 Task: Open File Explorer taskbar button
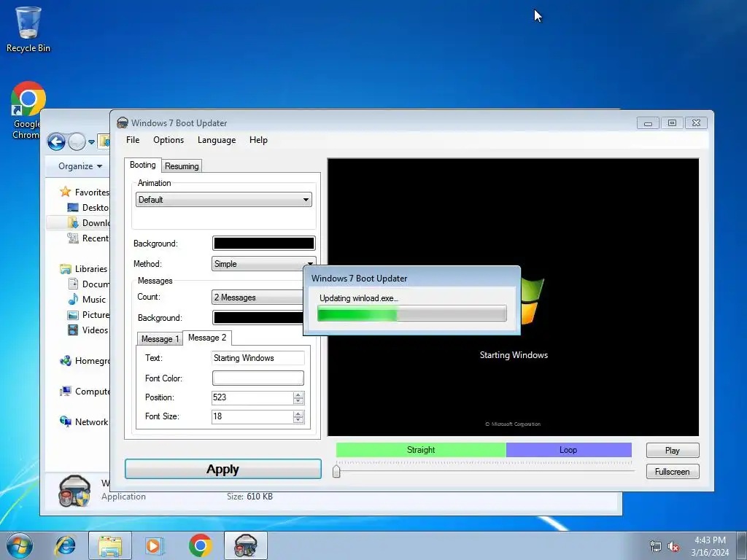point(110,545)
